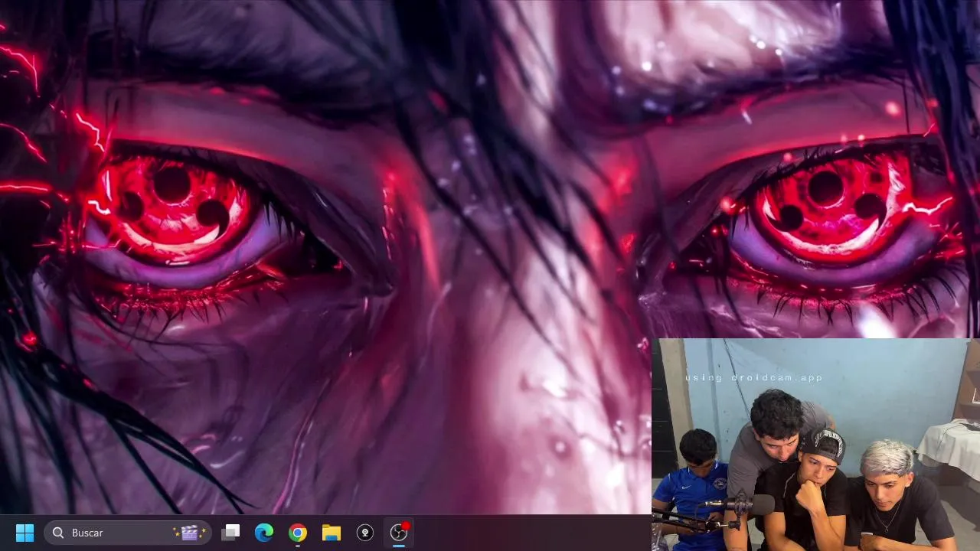Click the clapperboard search highlight icon
The height and width of the screenshot is (551, 980).
pyautogui.click(x=188, y=533)
